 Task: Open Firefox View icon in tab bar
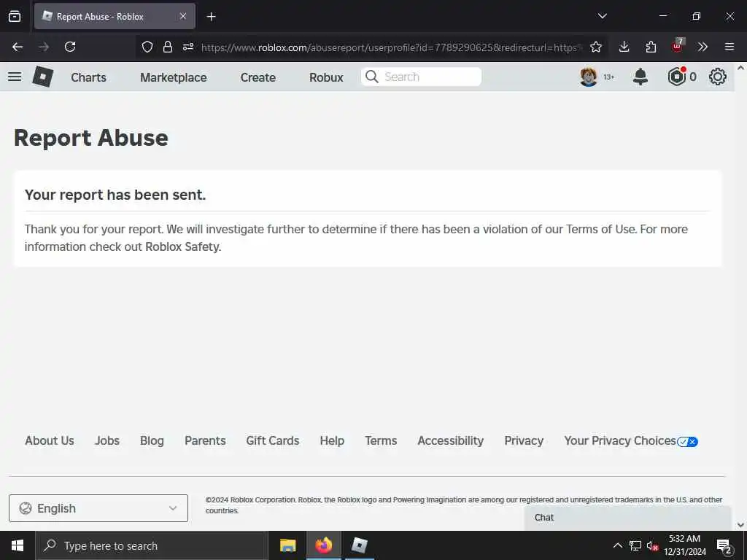15,16
